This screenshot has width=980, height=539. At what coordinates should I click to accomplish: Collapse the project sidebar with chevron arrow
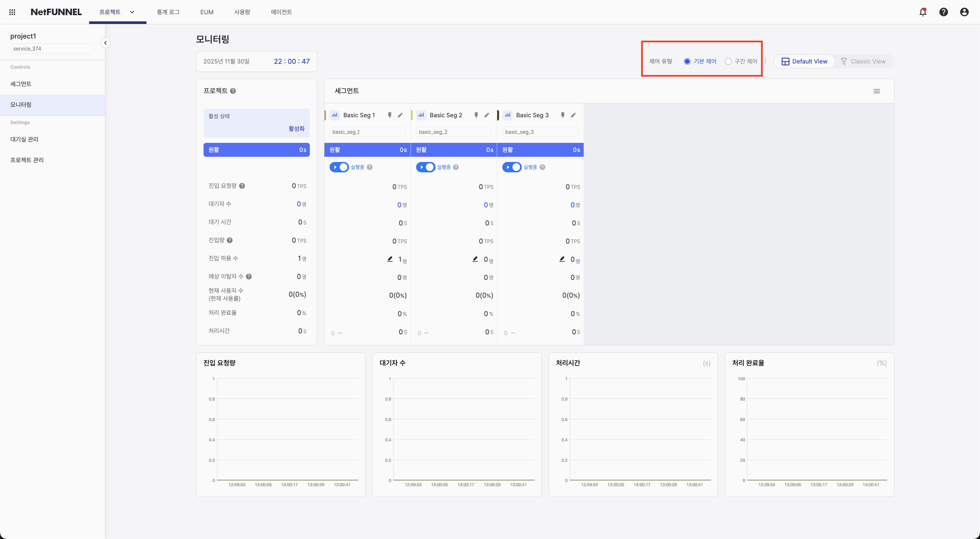point(105,42)
